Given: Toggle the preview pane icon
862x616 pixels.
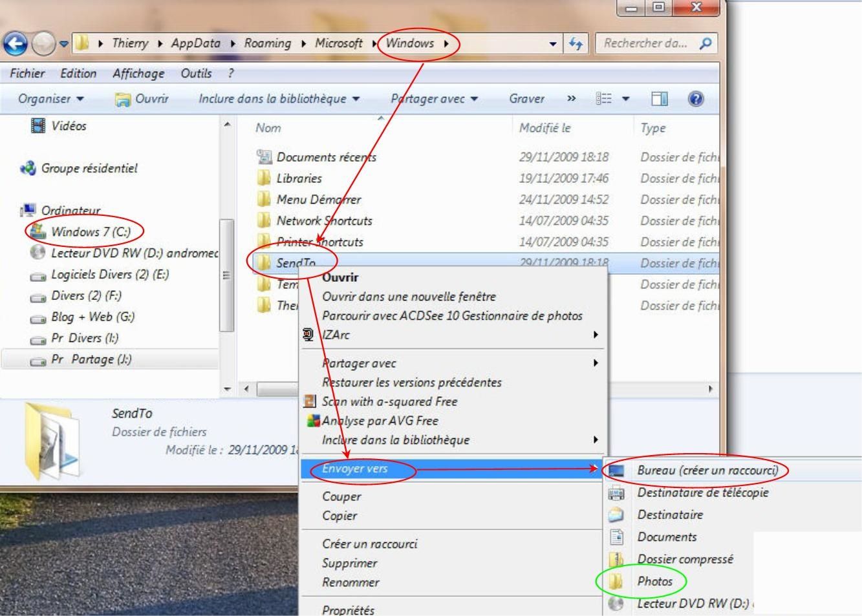Looking at the screenshot, I should tap(659, 98).
